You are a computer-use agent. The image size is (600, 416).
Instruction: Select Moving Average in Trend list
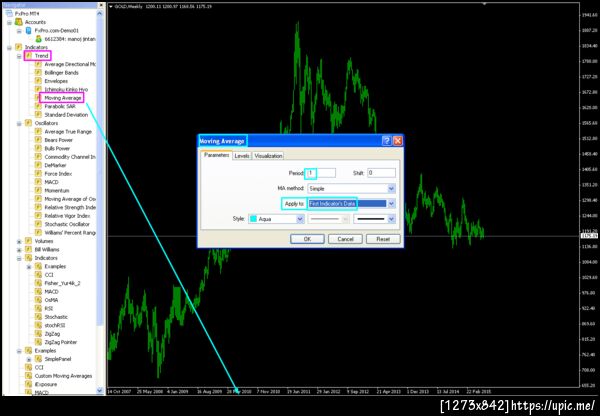coord(63,98)
